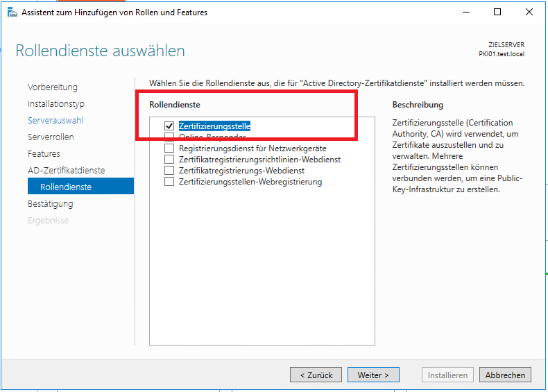Image resolution: width=548 pixels, height=392 pixels.
Task: Switch to the Features step
Action: (x=44, y=154)
